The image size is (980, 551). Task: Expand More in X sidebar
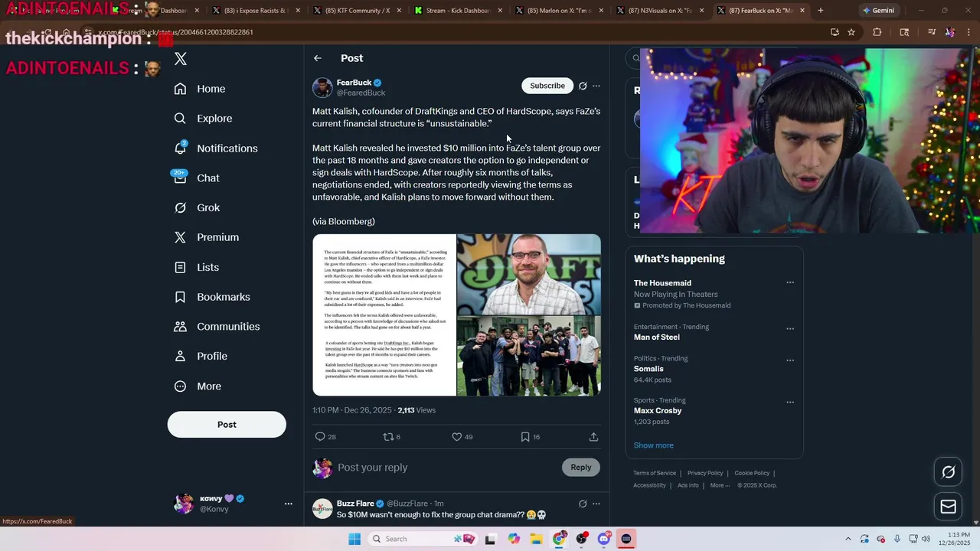[x=198, y=386]
